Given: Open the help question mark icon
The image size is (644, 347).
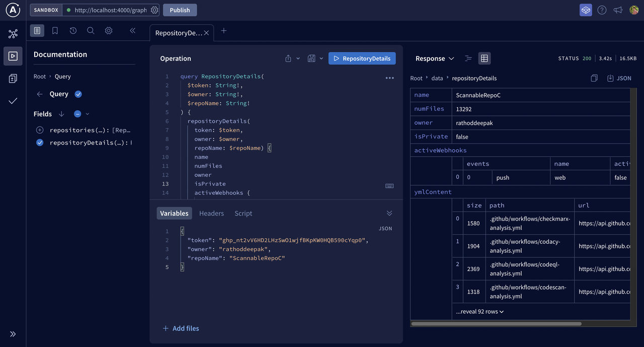Looking at the screenshot, I should [602, 10].
